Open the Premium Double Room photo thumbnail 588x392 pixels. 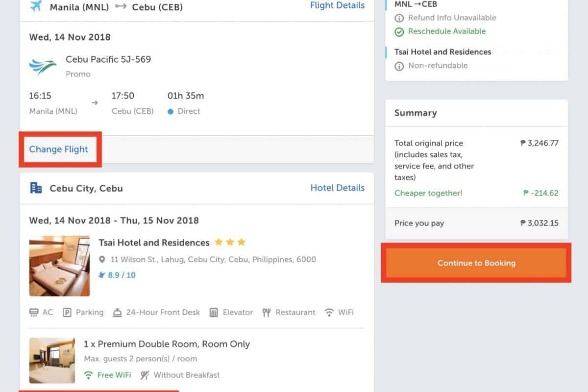pyautogui.click(x=52, y=360)
